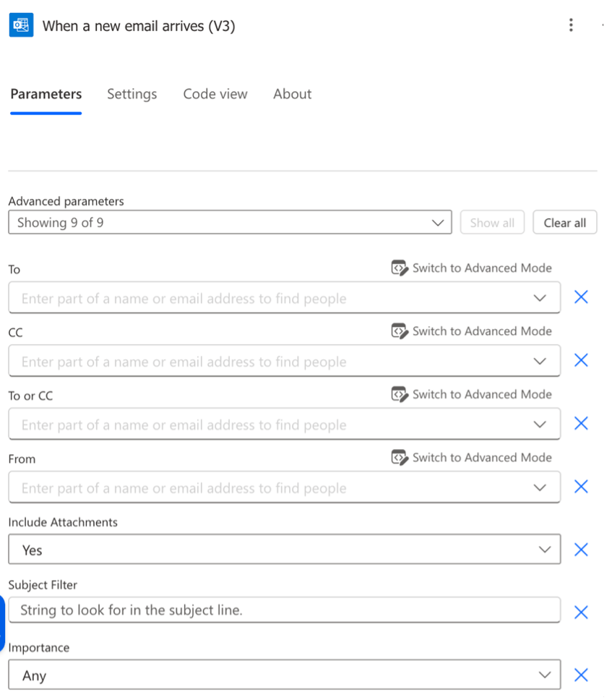The image size is (607, 700).
Task: Open the more options ellipsis menu
Action: coord(571,25)
